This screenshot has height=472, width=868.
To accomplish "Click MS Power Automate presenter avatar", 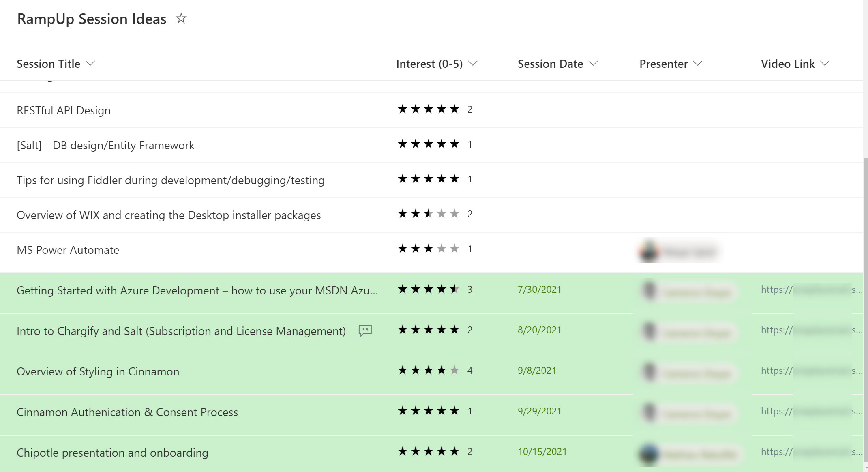I will tap(649, 251).
